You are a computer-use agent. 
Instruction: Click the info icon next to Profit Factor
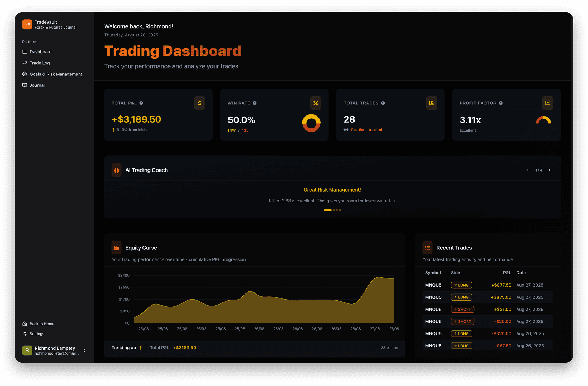[x=501, y=103]
